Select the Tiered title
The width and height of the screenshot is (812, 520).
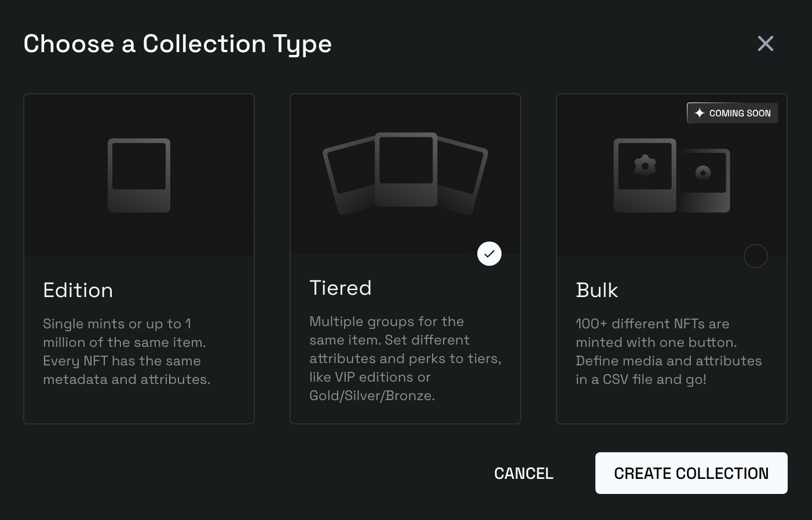(x=341, y=288)
